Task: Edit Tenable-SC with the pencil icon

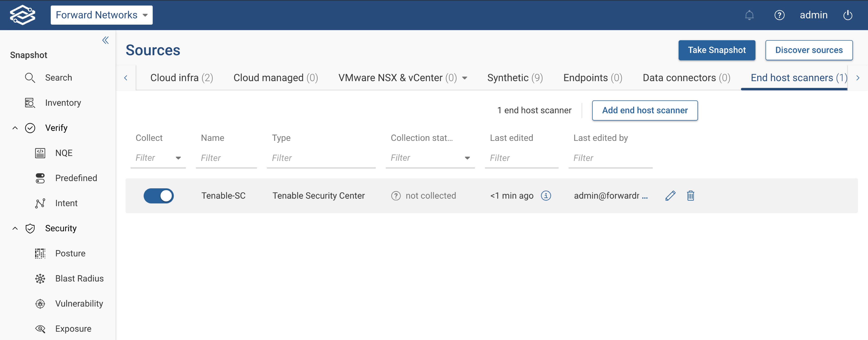Action: click(x=670, y=196)
